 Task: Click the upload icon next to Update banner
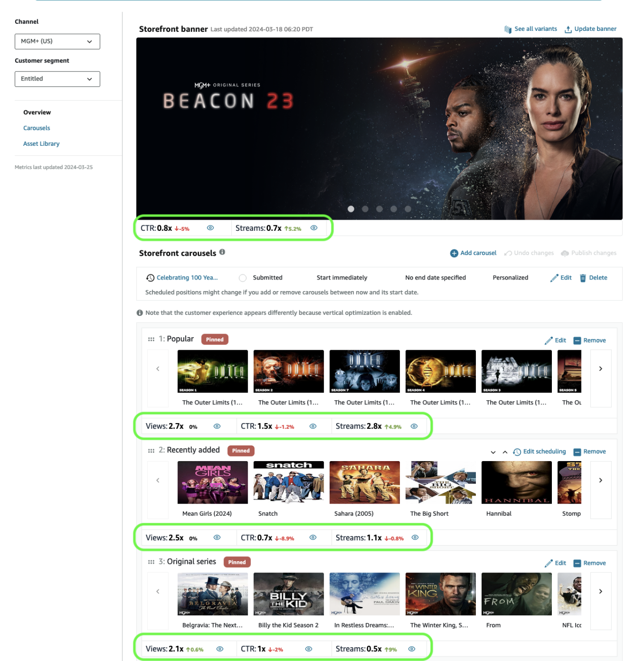click(x=568, y=30)
